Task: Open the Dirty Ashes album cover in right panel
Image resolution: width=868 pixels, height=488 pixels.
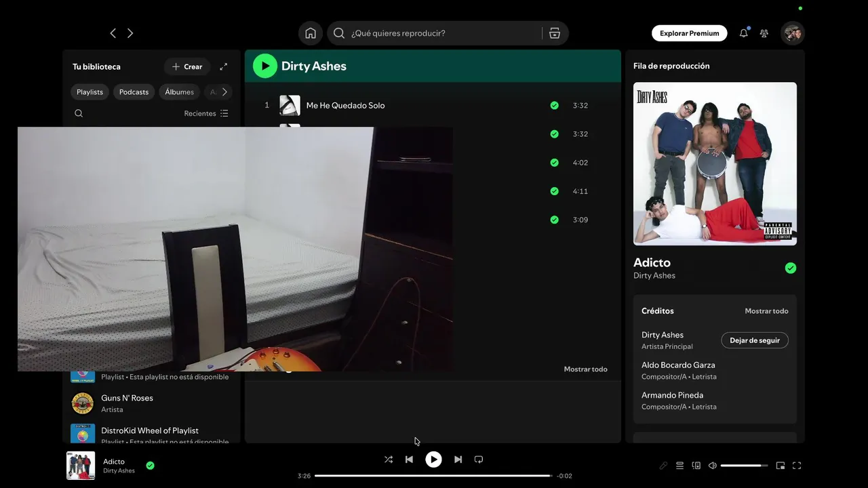Action: (x=715, y=163)
